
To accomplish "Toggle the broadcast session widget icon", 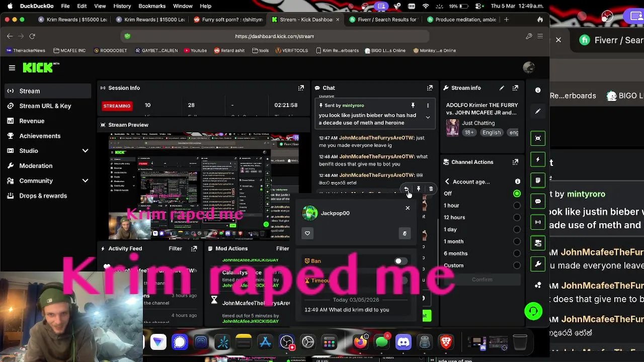I will pos(538,222).
